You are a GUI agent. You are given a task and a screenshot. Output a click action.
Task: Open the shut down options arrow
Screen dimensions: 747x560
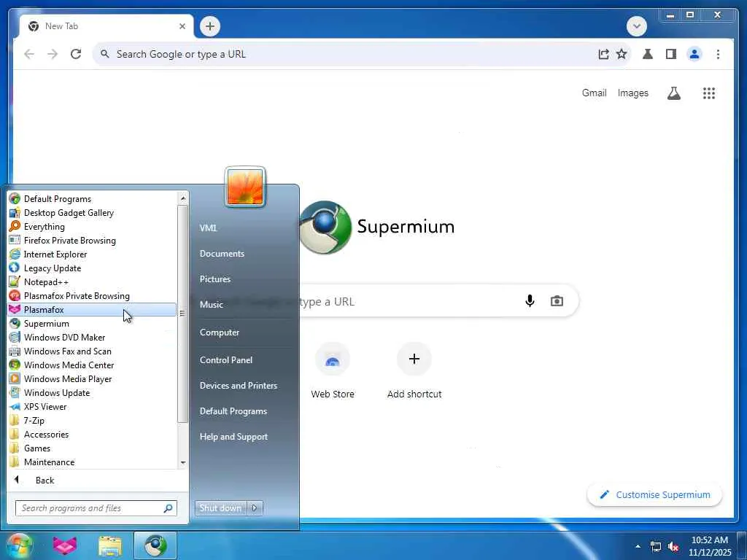pyautogui.click(x=255, y=508)
